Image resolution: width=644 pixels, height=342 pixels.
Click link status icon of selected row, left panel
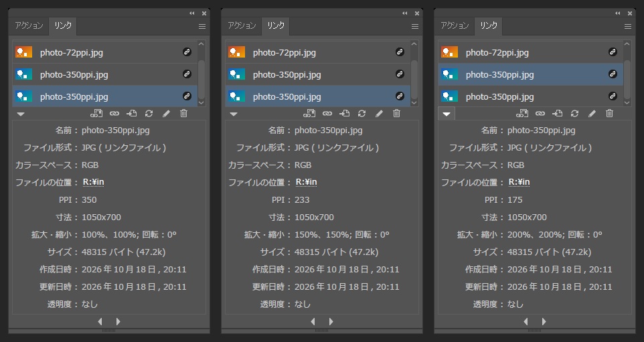187,96
